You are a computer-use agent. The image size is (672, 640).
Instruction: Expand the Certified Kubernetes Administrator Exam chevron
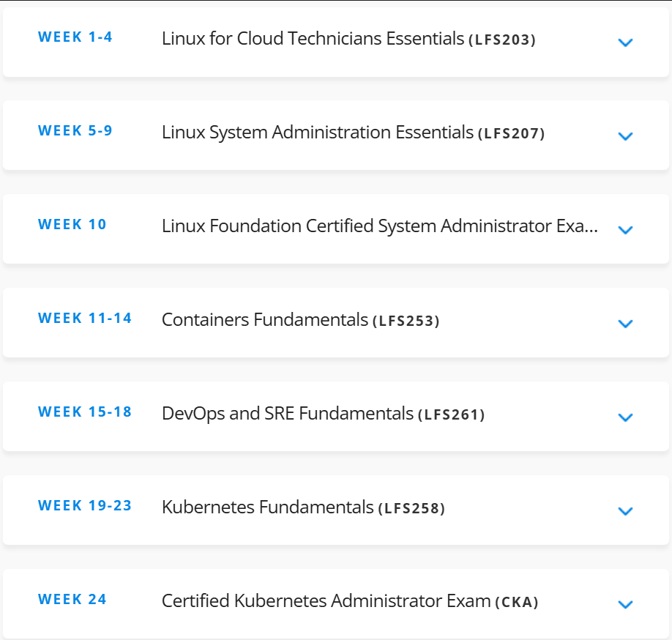[625, 604]
